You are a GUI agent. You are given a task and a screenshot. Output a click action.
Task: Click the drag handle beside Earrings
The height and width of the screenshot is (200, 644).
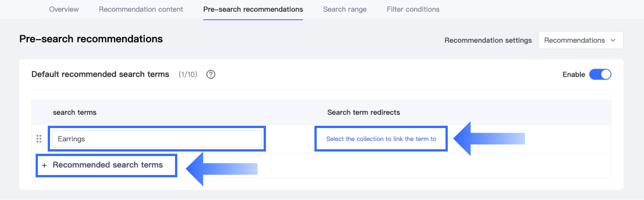pyautogui.click(x=39, y=139)
